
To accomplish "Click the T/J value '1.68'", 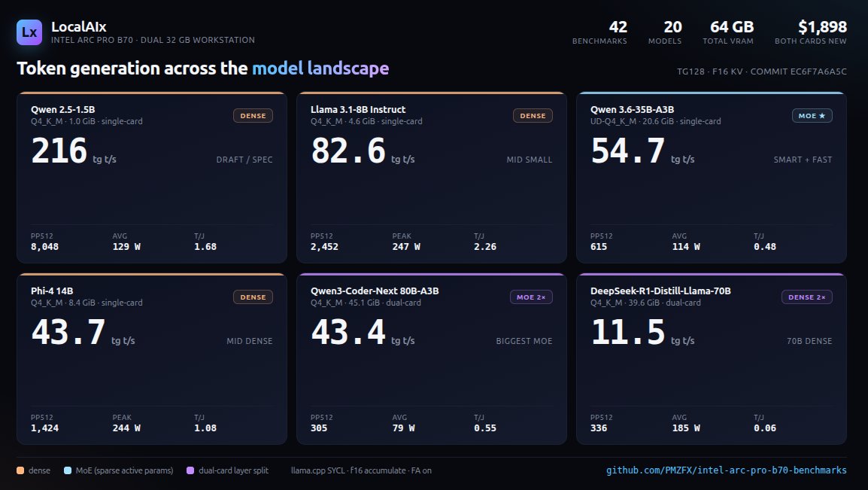I will 205,247.
